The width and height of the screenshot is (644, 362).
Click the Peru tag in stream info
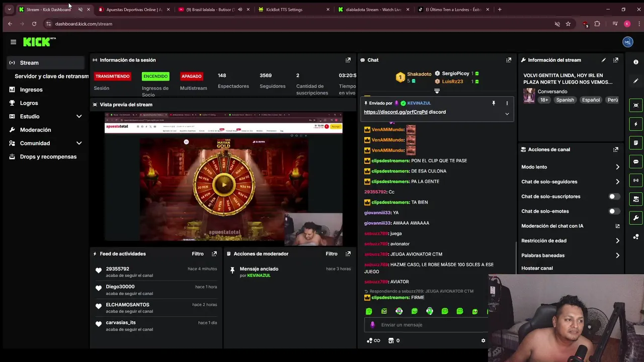[612, 100]
